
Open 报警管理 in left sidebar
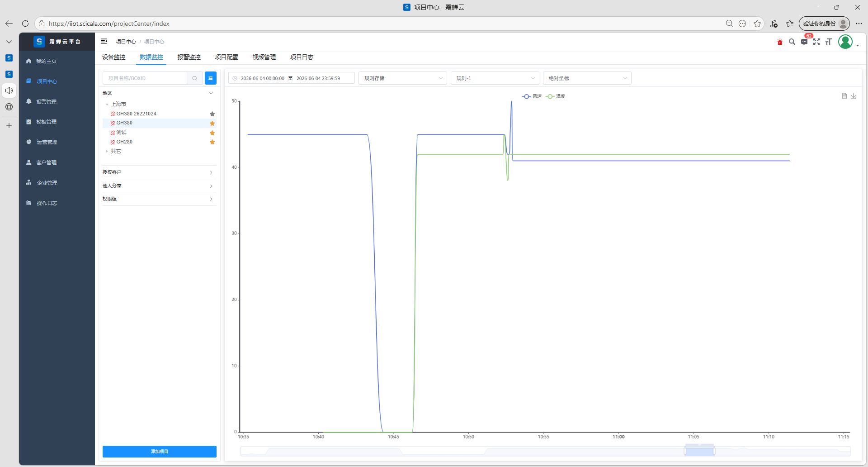(x=57, y=102)
